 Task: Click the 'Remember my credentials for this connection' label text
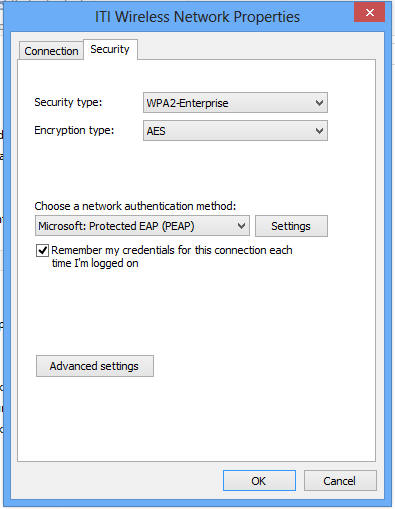pyautogui.click(x=172, y=257)
